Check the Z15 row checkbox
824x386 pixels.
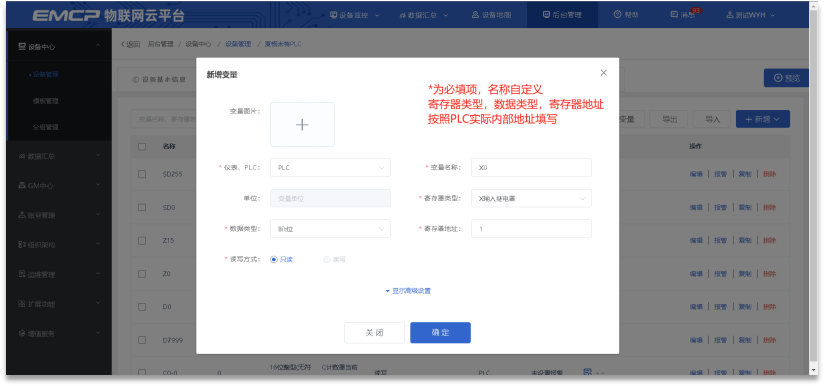point(142,241)
